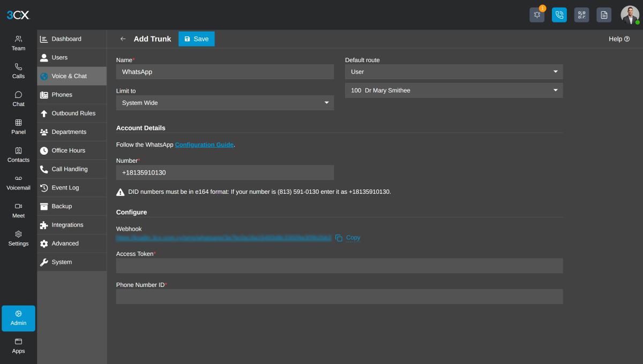
Task: Open Event Log in admin menu
Action: [72, 188]
